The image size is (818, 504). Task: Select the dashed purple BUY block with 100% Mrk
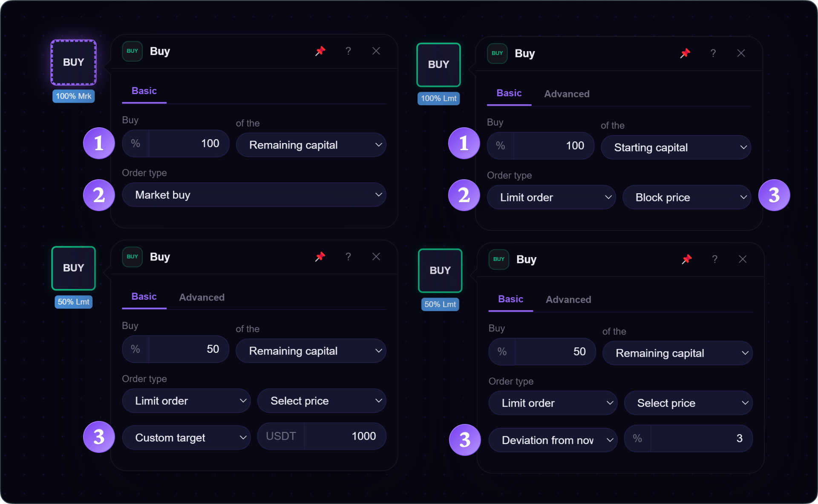tap(73, 63)
